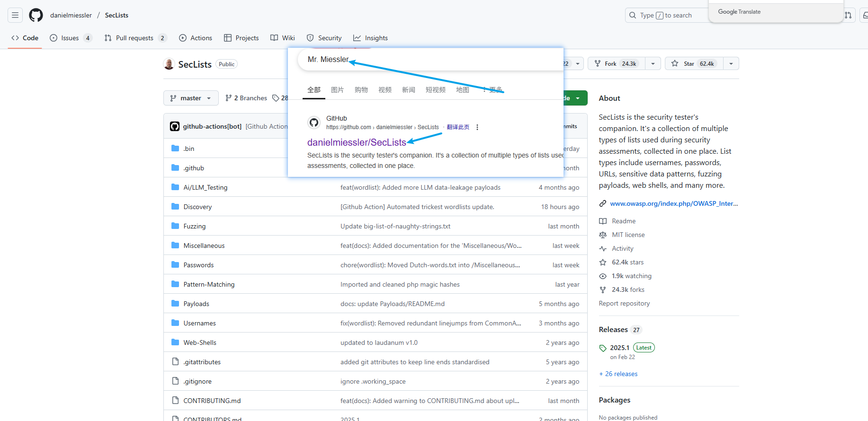Click the Discovery folder icon
Image resolution: width=868 pixels, height=421 pixels.
[x=175, y=206]
